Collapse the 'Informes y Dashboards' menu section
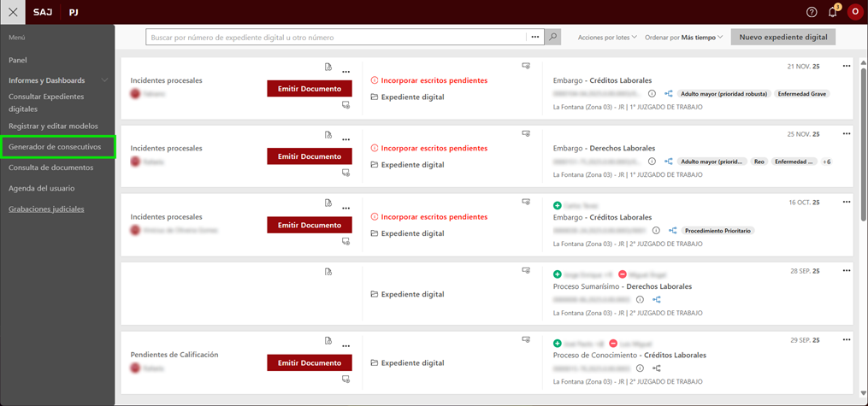This screenshot has width=868, height=406. pos(104,80)
